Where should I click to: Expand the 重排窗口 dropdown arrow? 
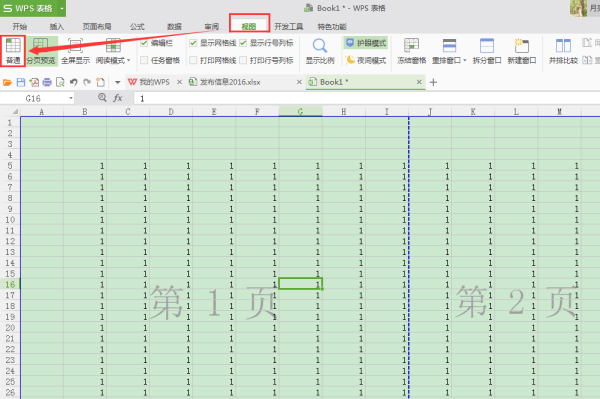click(x=465, y=60)
